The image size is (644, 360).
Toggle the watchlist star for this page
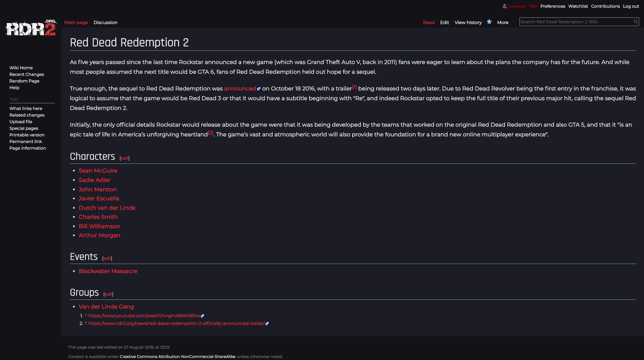(x=489, y=22)
